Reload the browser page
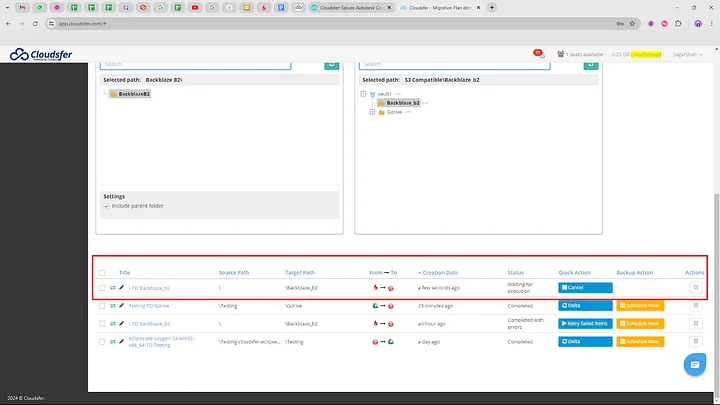This screenshot has width=720, height=405. coord(35,23)
